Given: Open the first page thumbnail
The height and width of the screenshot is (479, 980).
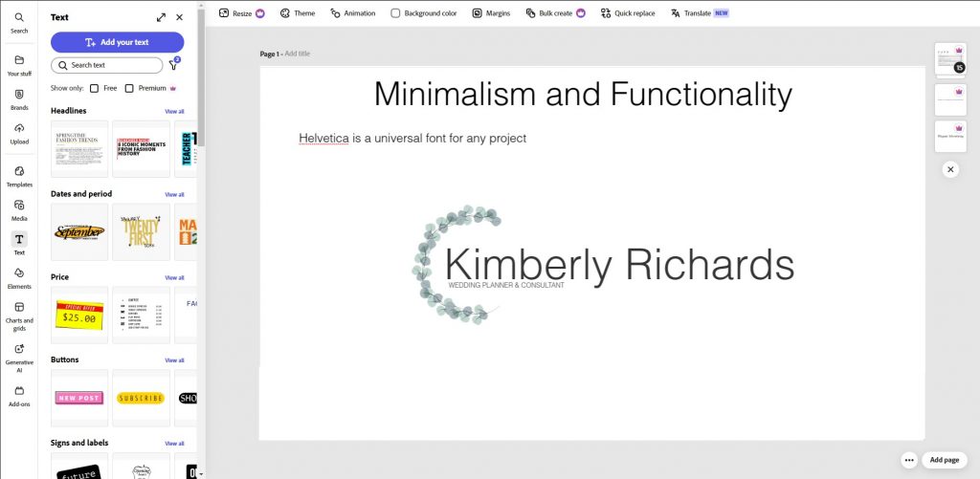Looking at the screenshot, I should tap(950, 60).
